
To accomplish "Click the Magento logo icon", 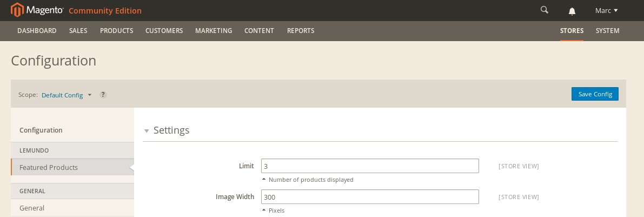I will [x=17, y=10].
